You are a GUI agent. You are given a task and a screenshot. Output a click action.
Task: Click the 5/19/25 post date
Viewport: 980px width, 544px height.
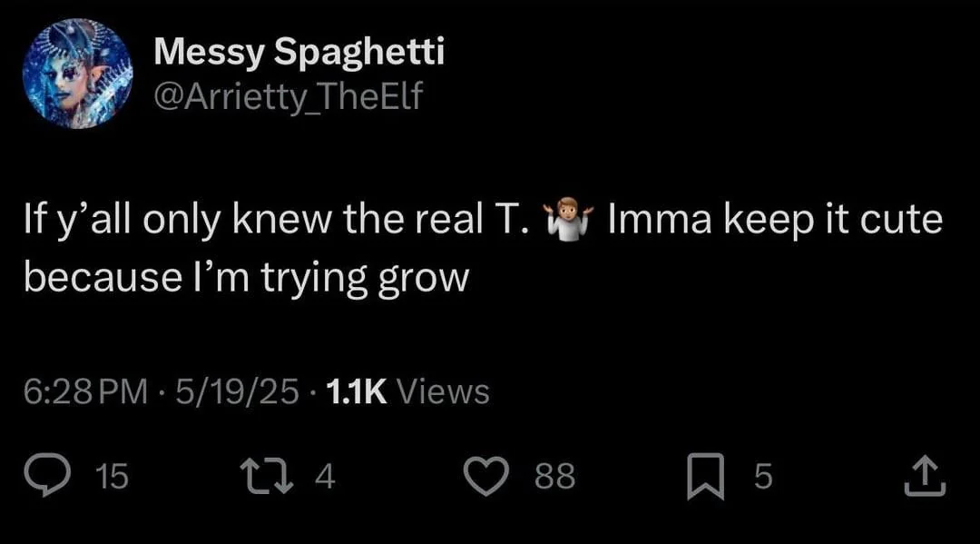[238, 392]
